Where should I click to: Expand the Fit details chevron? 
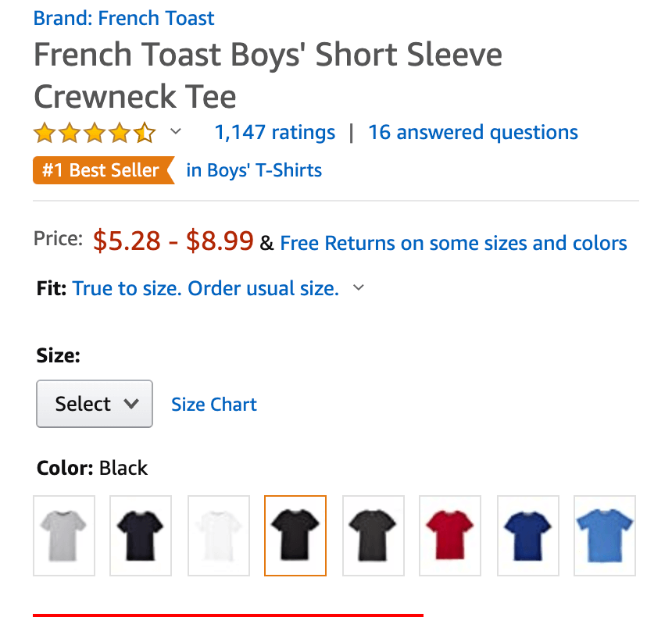coord(358,287)
